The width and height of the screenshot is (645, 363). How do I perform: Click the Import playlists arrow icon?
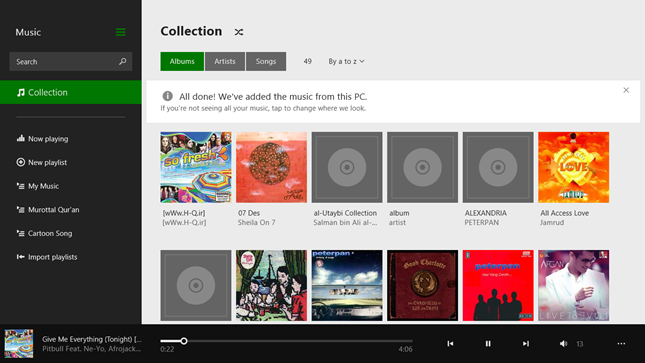click(x=21, y=257)
